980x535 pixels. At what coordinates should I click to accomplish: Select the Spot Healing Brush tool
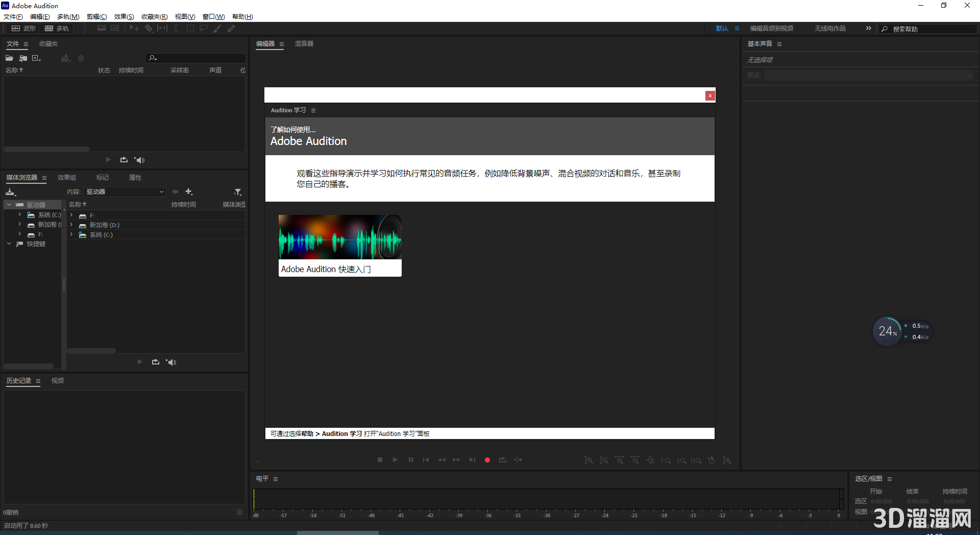click(231, 28)
